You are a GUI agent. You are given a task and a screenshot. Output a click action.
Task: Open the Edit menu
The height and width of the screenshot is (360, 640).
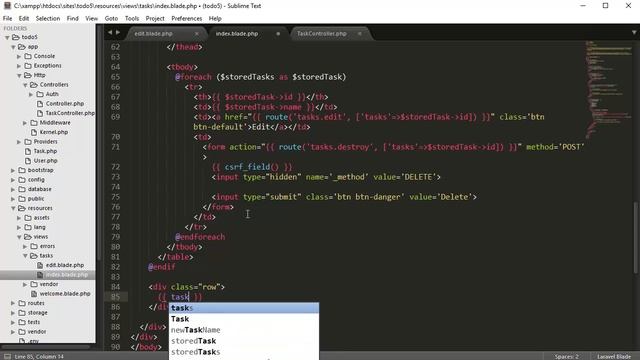[x=24, y=18]
